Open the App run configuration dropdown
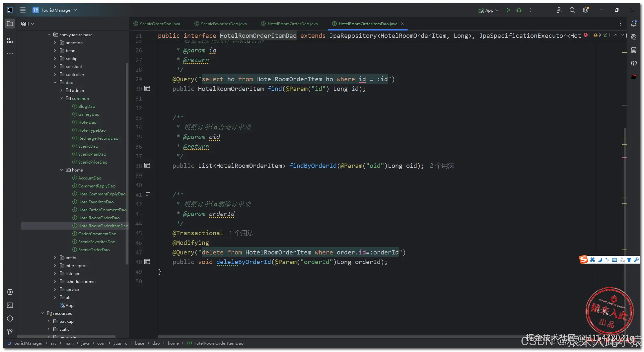The image size is (644, 352). click(488, 10)
